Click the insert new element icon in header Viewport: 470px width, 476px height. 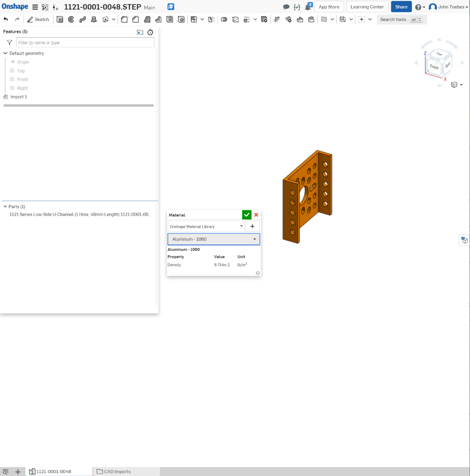point(55,7)
